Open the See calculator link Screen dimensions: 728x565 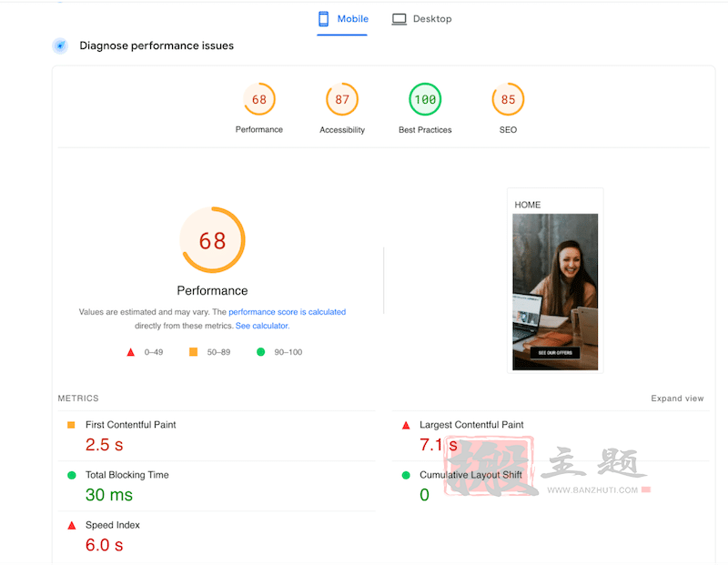[262, 326]
